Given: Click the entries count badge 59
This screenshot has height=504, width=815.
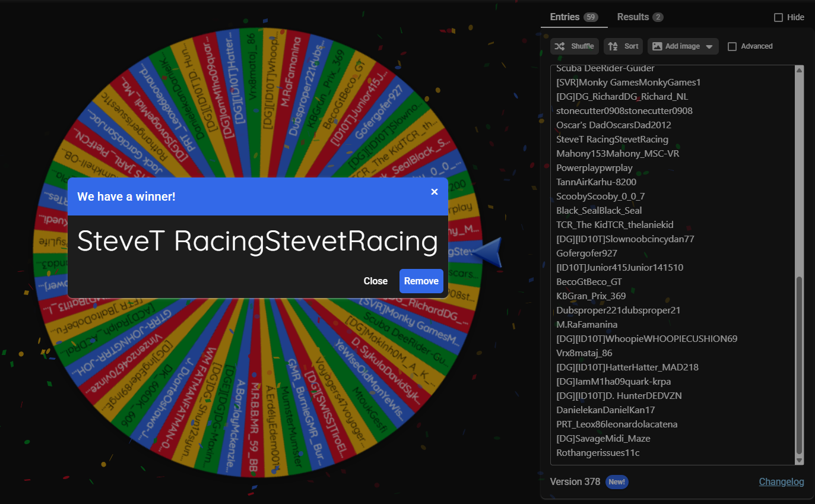Looking at the screenshot, I should (x=591, y=17).
